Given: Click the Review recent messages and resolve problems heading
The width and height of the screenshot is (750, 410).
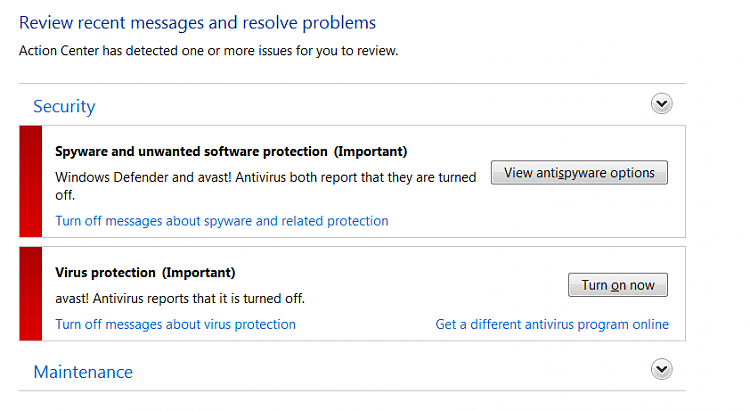Looking at the screenshot, I should 198,23.
